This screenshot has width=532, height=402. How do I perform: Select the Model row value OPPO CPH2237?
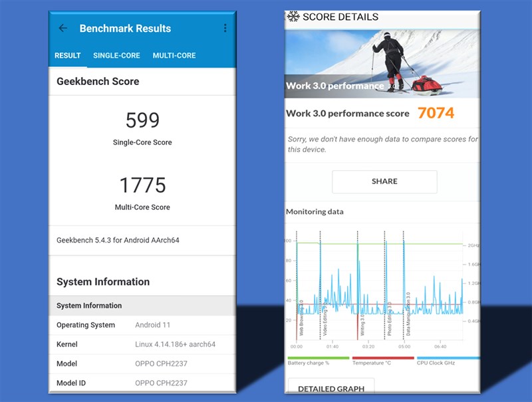pyautogui.click(x=161, y=363)
